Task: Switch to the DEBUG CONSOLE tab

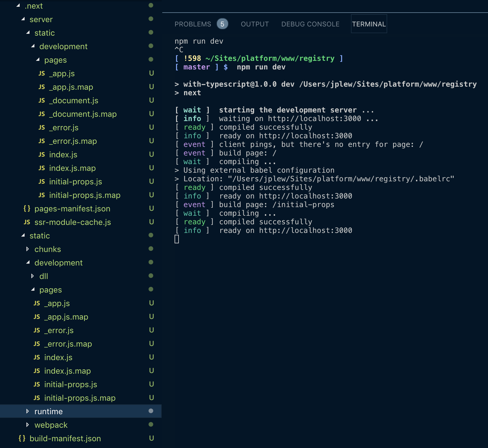Action: 310,24
